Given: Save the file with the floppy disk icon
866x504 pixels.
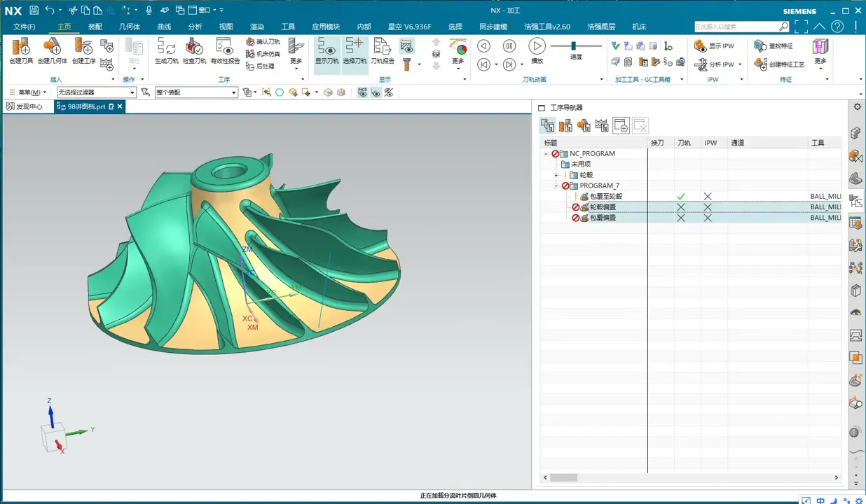Looking at the screenshot, I should 34,10.
